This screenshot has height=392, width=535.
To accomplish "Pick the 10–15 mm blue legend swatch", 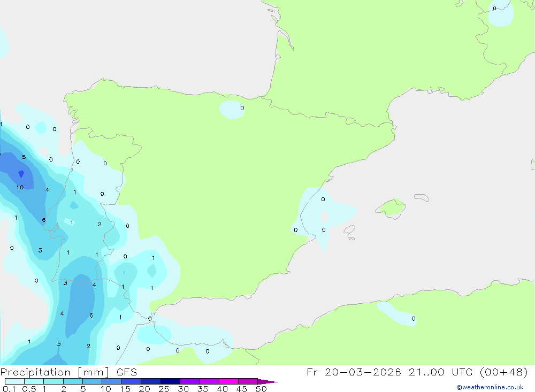I will point(112,381).
